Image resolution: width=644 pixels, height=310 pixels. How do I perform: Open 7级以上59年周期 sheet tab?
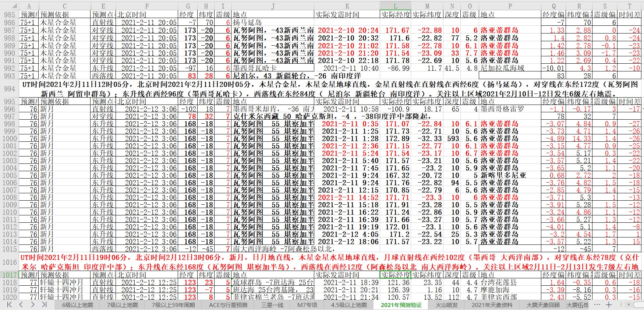coord(173,305)
